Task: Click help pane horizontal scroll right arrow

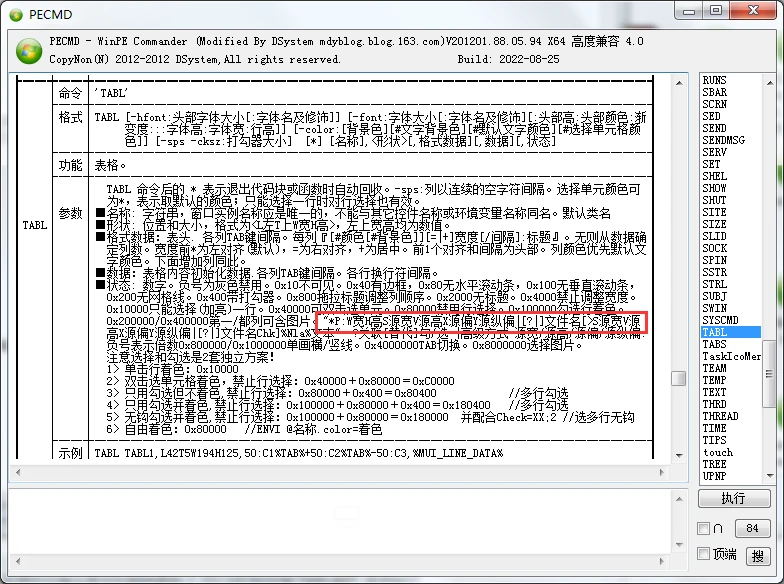Action: [x=662, y=472]
